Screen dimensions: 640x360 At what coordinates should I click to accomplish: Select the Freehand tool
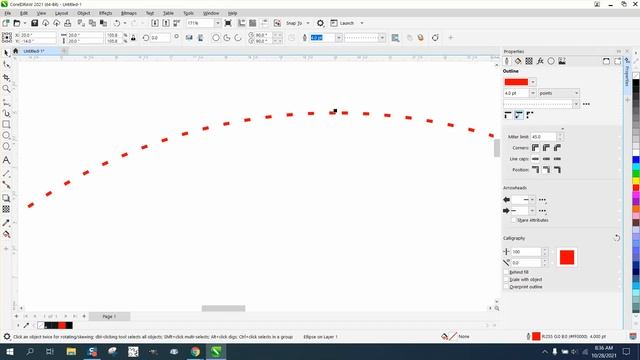[x=7, y=102]
